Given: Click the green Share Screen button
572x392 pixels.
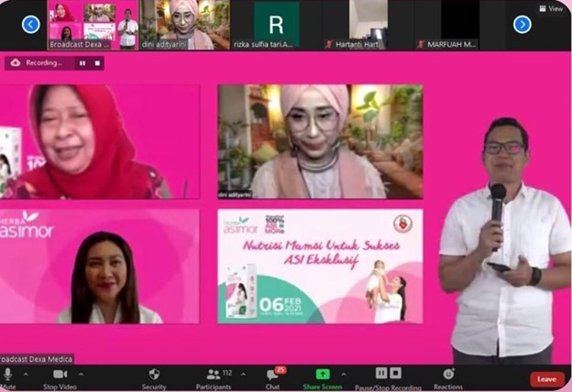Looking at the screenshot, I should click(x=323, y=379).
